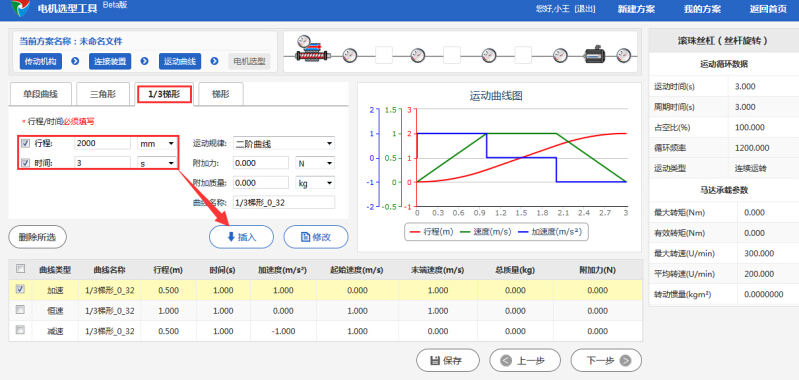The image size is (799, 380).
Task: Switch to the 三角形 tab
Action: (103, 94)
